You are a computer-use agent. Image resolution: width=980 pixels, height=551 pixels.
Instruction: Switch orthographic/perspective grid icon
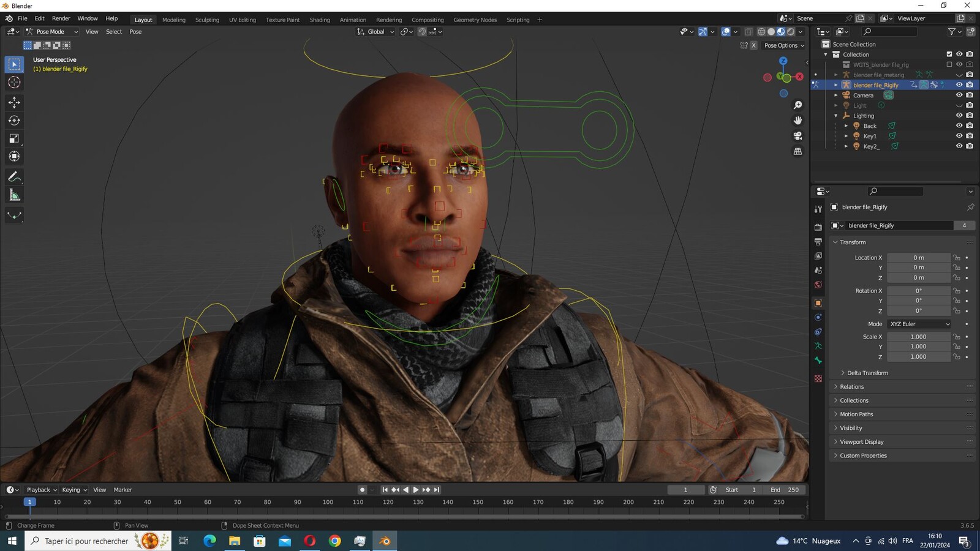tap(797, 151)
